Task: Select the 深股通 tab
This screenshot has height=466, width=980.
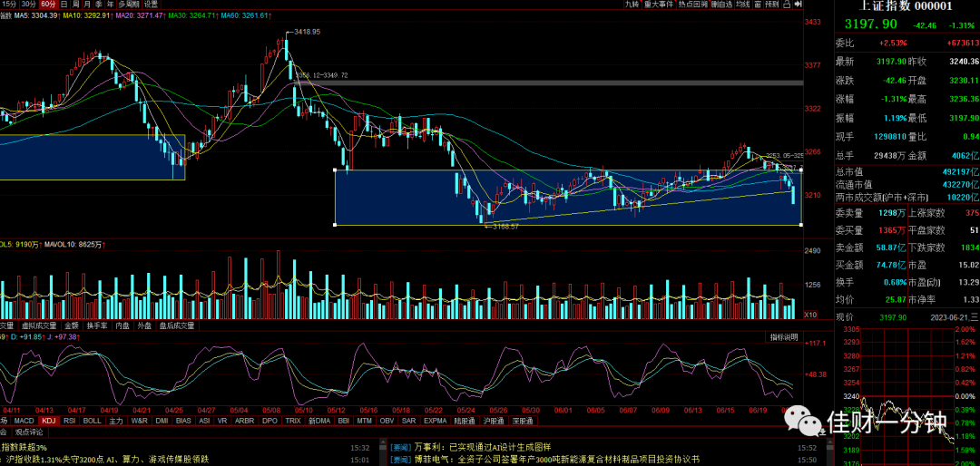Action: [x=524, y=421]
